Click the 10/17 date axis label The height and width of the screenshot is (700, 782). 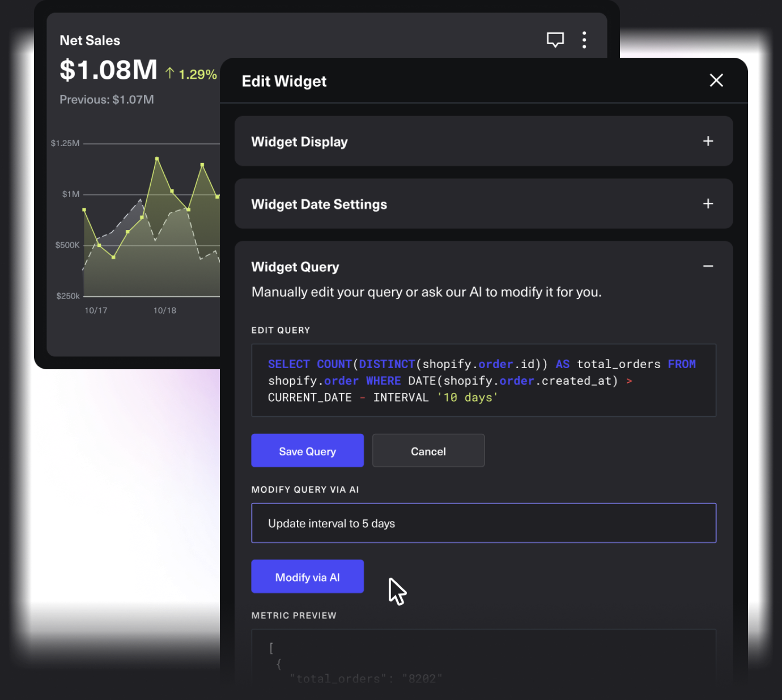(96, 310)
